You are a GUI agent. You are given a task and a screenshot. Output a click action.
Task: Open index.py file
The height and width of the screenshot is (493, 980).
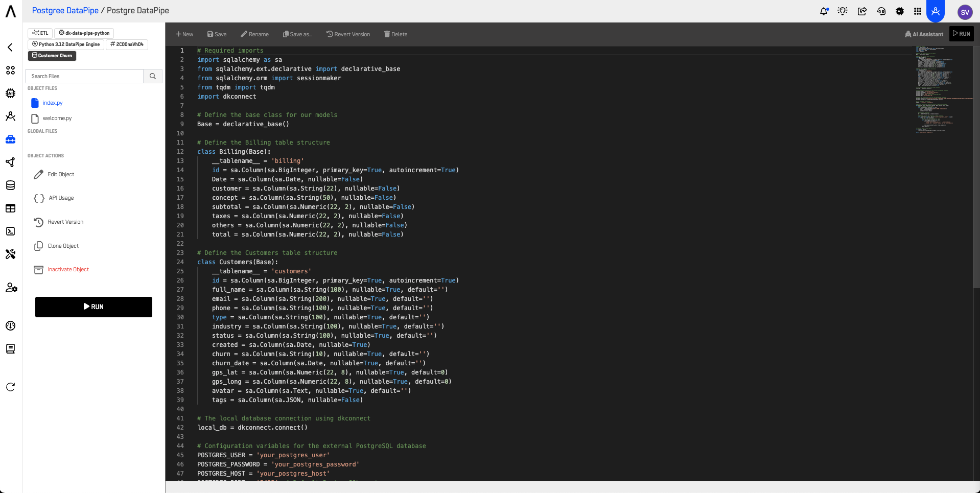(53, 103)
